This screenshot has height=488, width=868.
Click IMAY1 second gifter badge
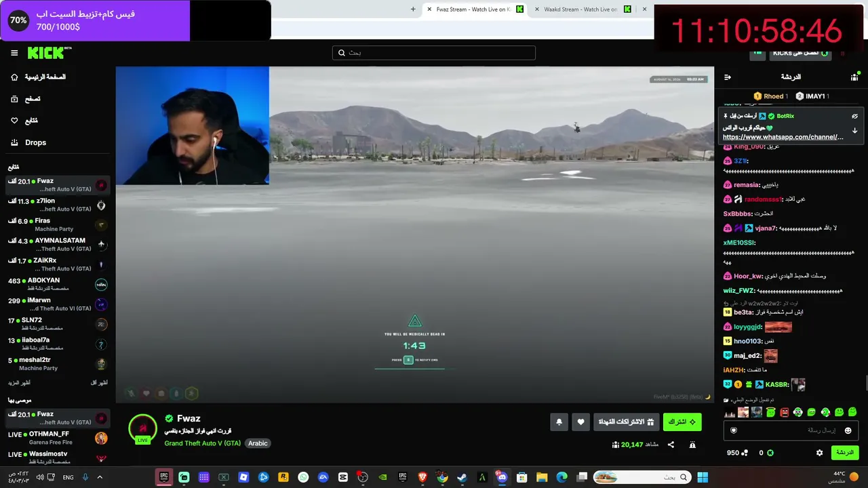pyautogui.click(x=812, y=96)
